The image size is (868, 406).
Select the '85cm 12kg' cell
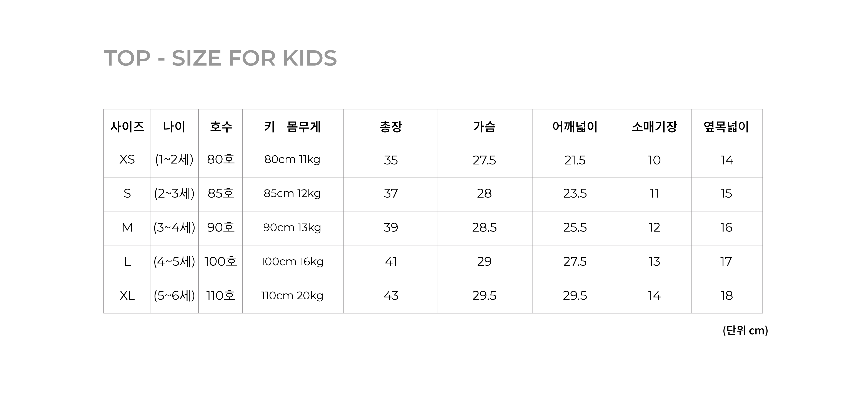(292, 194)
